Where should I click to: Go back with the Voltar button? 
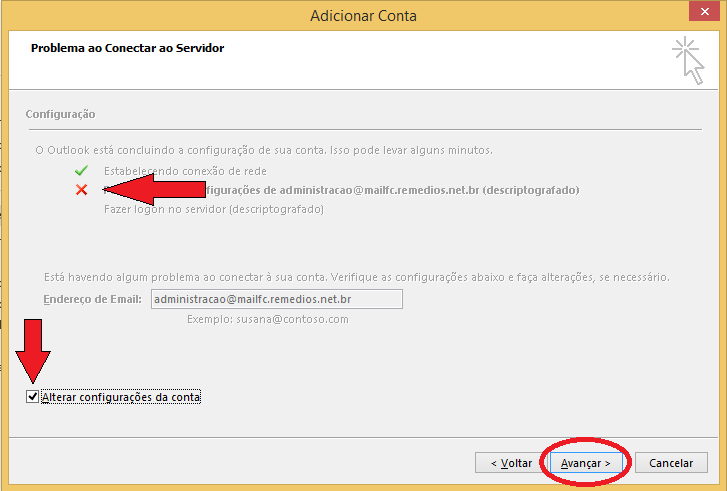tap(511, 463)
